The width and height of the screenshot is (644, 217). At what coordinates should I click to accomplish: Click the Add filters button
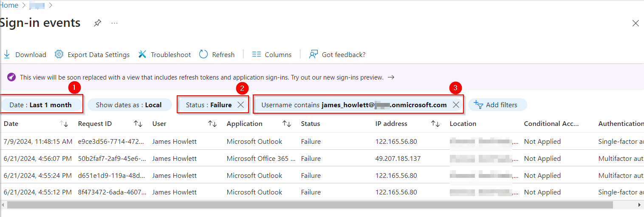tap(497, 105)
